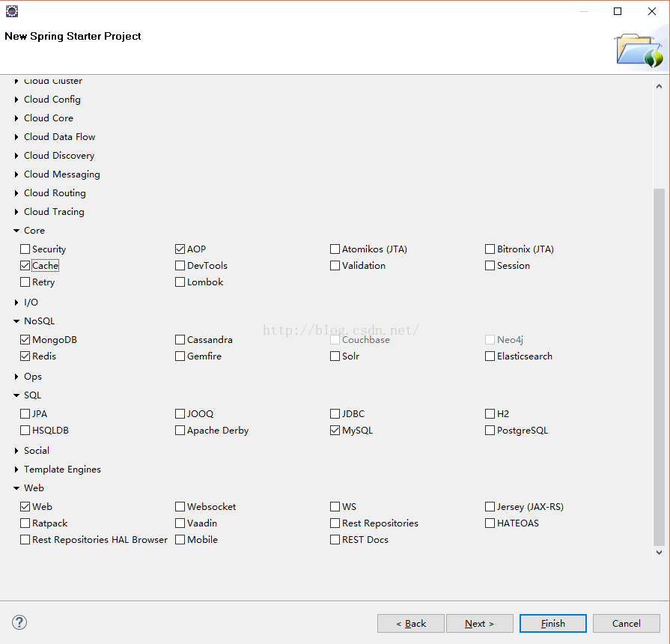The height and width of the screenshot is (644, 670).
Task: Check the HSQLDB option
Action: pos(25,431)
